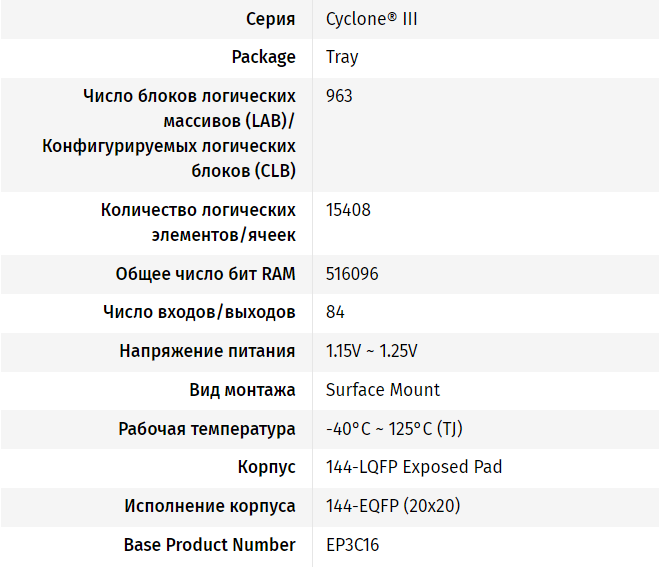Select the Вид монтажа label

242,389
